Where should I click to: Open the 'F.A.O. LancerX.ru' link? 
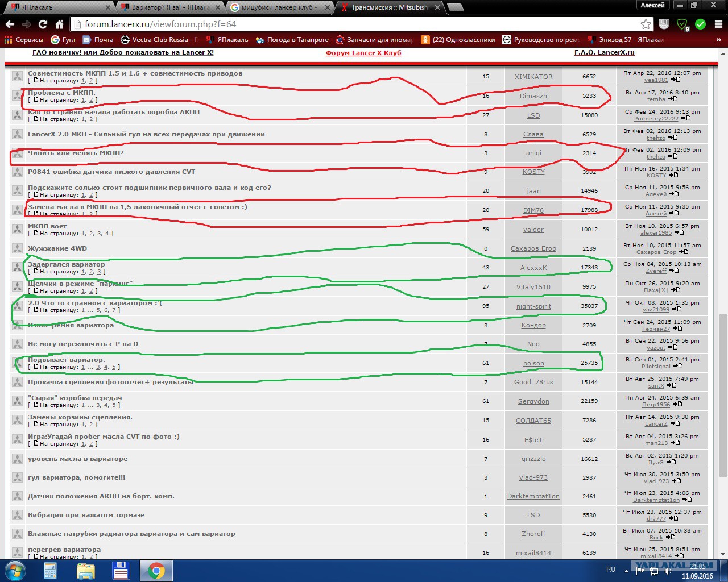point(605,52)
